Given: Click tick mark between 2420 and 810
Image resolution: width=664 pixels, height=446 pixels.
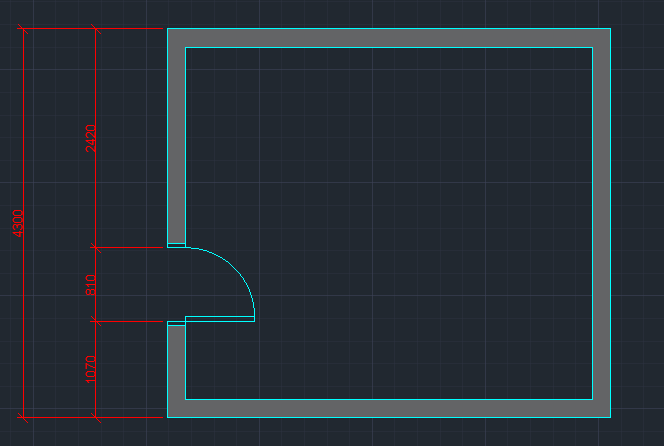Looking at the screenshot, I should point(96,247).
